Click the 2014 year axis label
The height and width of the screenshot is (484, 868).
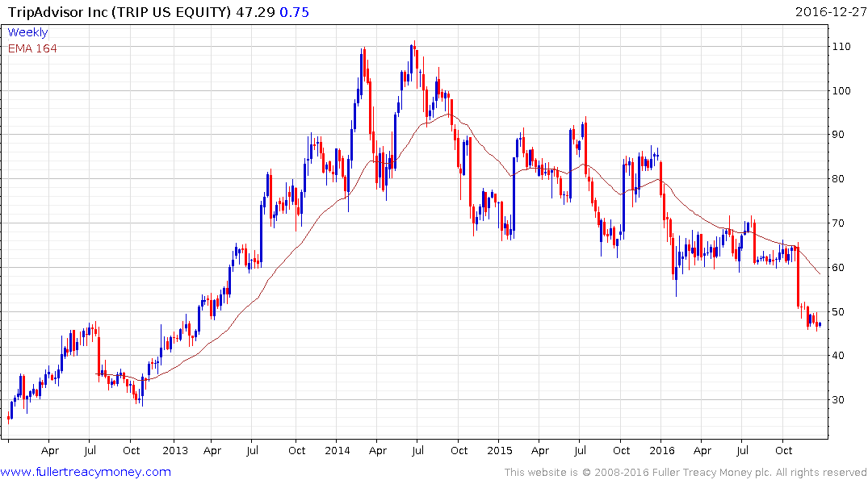pyautogui.click(x=338, y=450)
